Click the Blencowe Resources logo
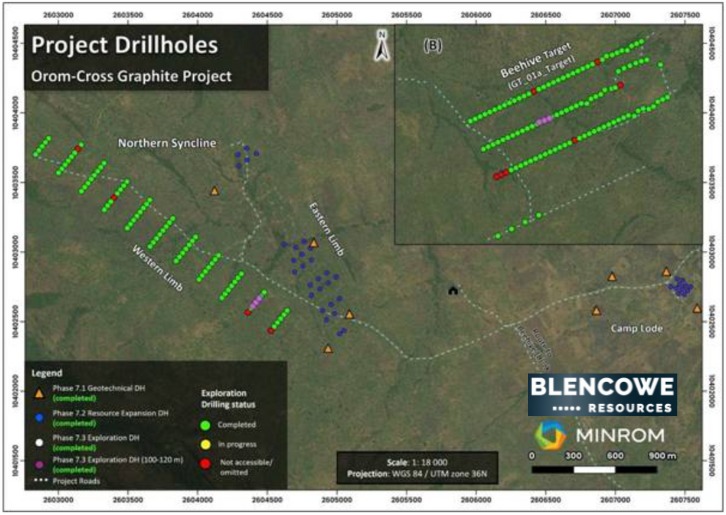Viewport: 726px width, 515px height. (x=602, y=395)
